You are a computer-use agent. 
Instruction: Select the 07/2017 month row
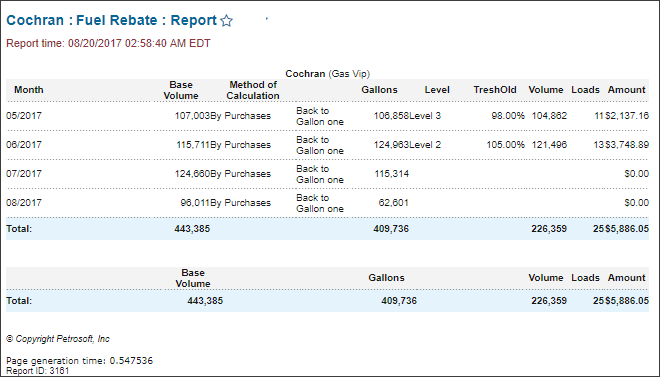coord(327,174)
